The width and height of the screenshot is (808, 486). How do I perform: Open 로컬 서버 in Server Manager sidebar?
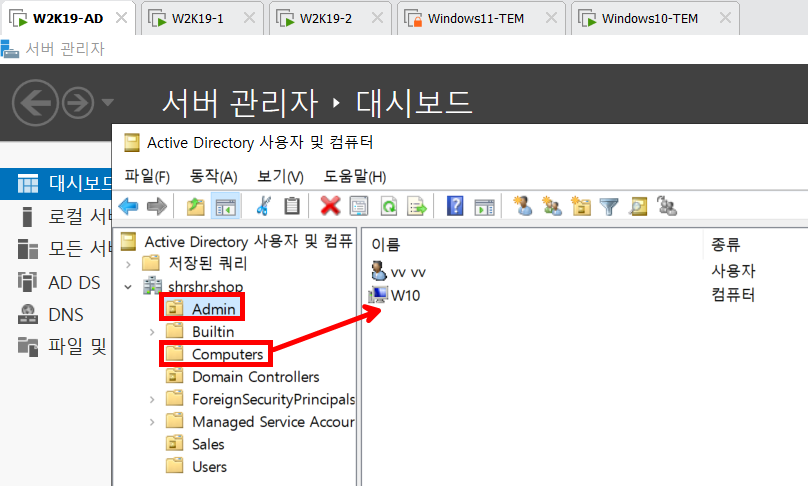coord(56,216)
